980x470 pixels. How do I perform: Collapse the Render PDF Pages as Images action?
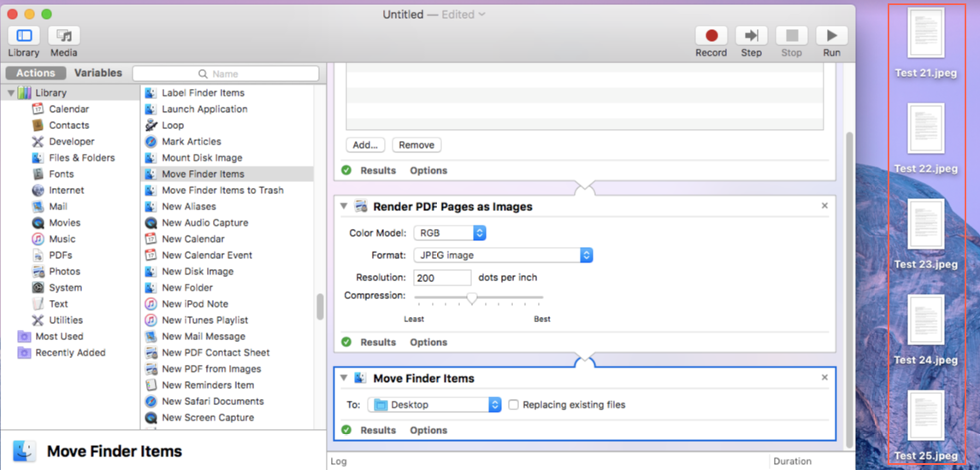pyautogui.click(x=343, y=206)
